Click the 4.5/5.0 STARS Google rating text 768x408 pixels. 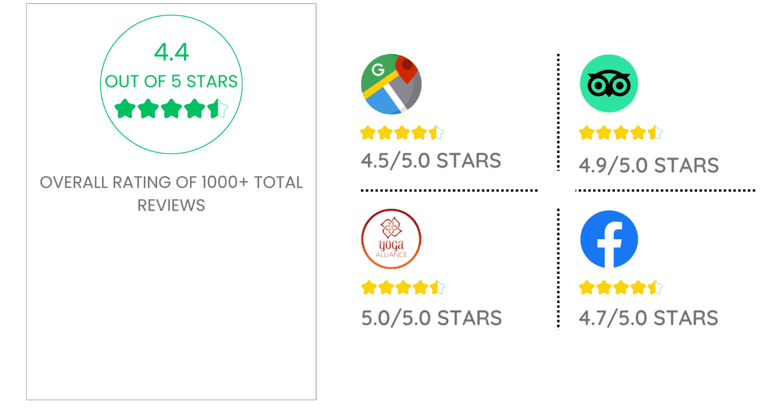point(431,160)
